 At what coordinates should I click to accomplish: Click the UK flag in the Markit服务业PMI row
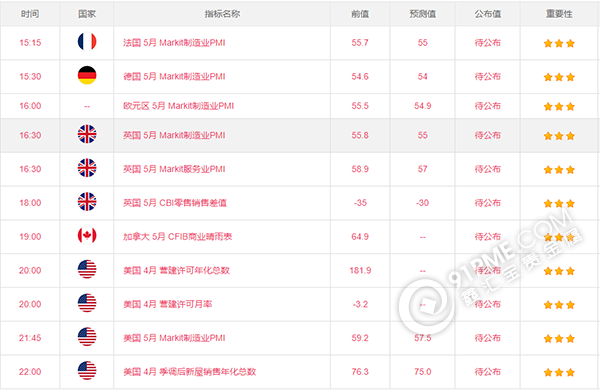tap(87, 168)
